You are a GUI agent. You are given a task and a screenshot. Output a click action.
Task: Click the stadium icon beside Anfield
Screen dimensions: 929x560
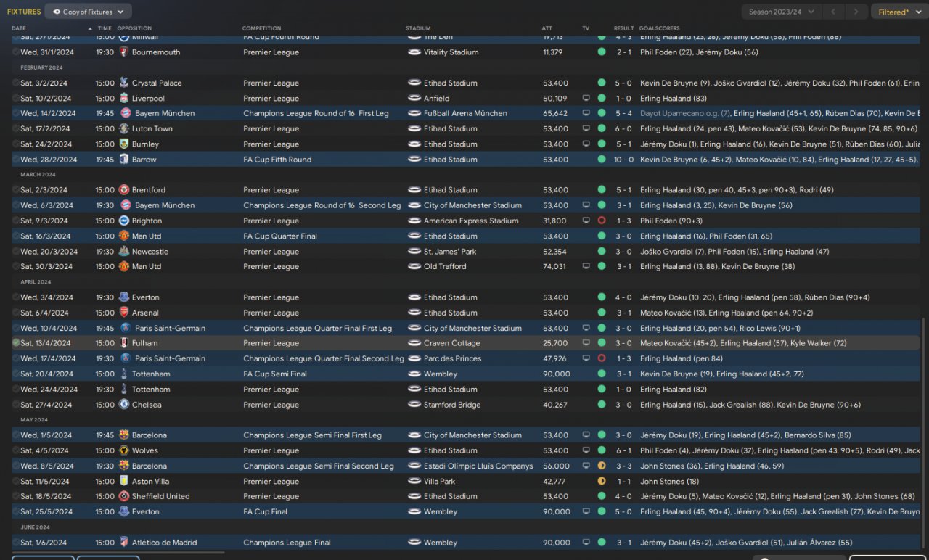point(414,98)
